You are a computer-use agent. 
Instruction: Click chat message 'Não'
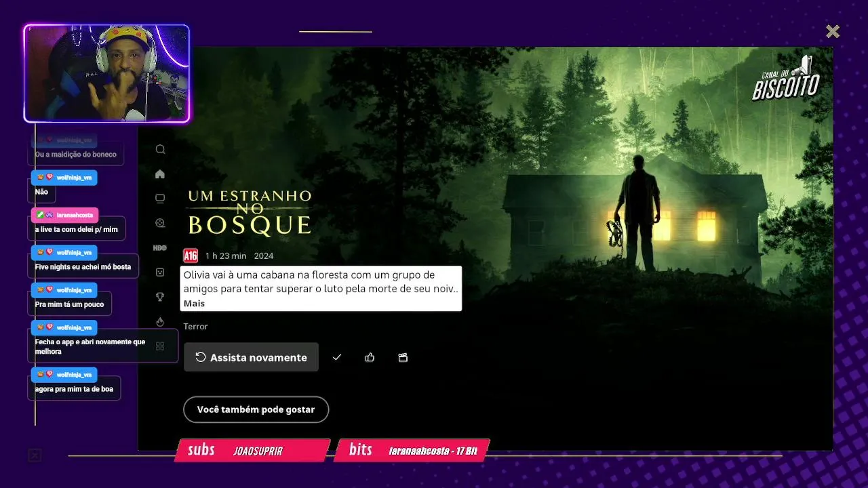click(42, 192)
